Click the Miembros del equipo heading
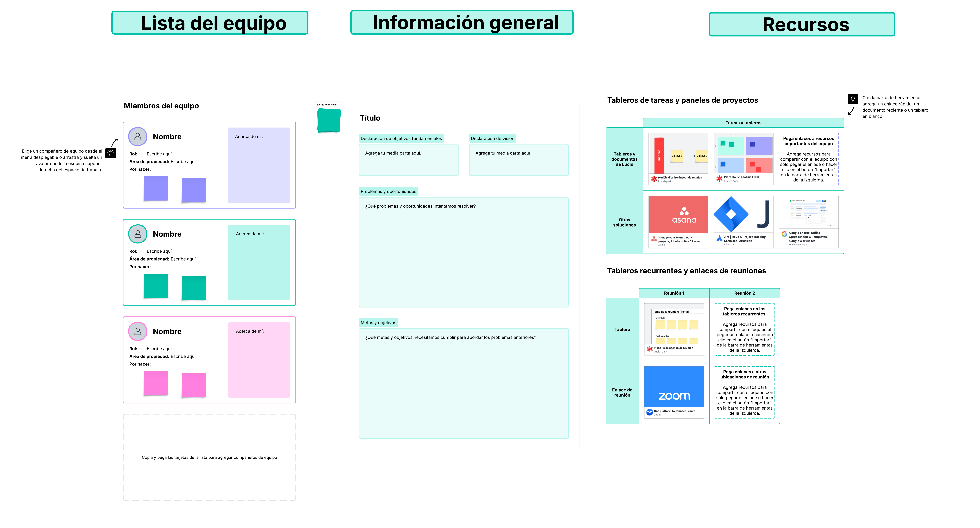This screenshot has height=528, width=980. click(161, 106)
